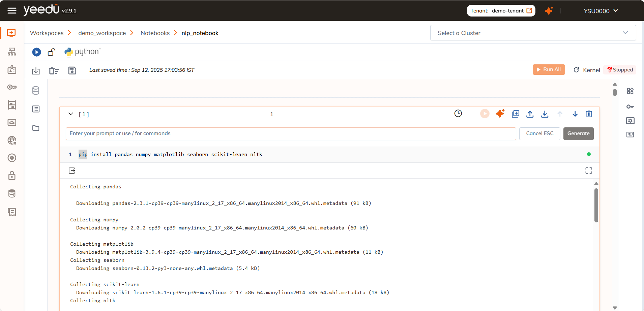The image size is (644, 311).
Task: Navigate to Workspaces in the breadcrumb
Action: click(47, 33)
